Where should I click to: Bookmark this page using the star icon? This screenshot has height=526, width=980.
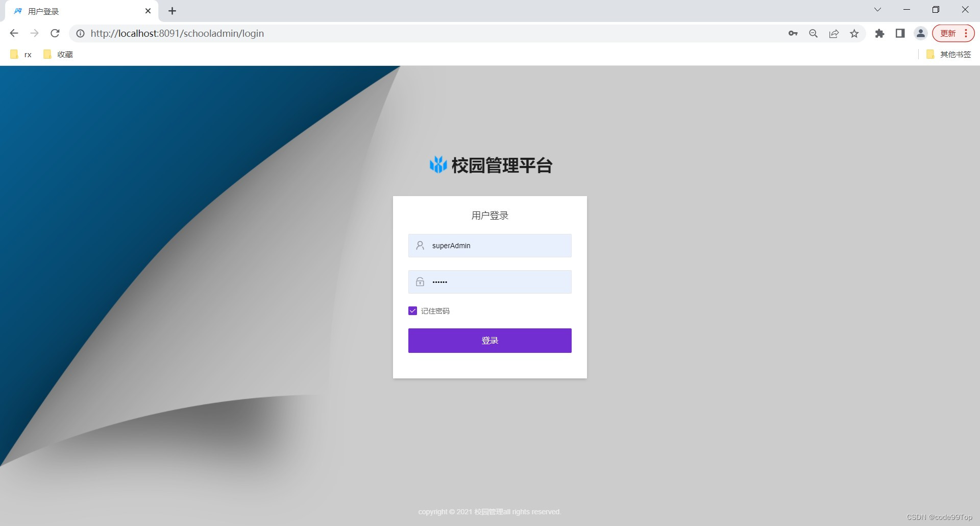(854, 33)
